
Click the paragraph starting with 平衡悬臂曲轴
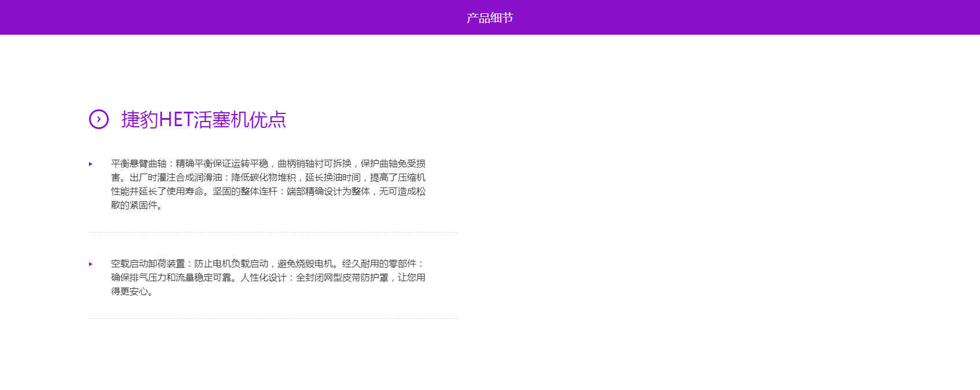tap(268, 185)
